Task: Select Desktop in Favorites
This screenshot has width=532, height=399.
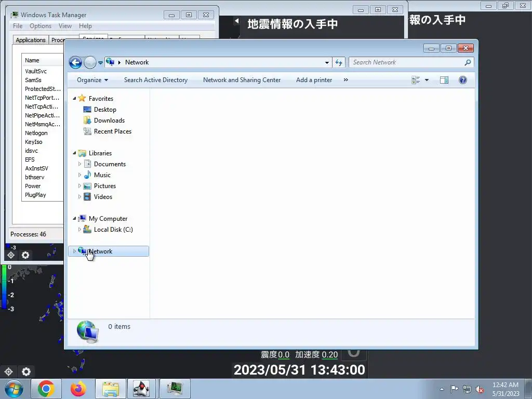Action: point(105,110)
